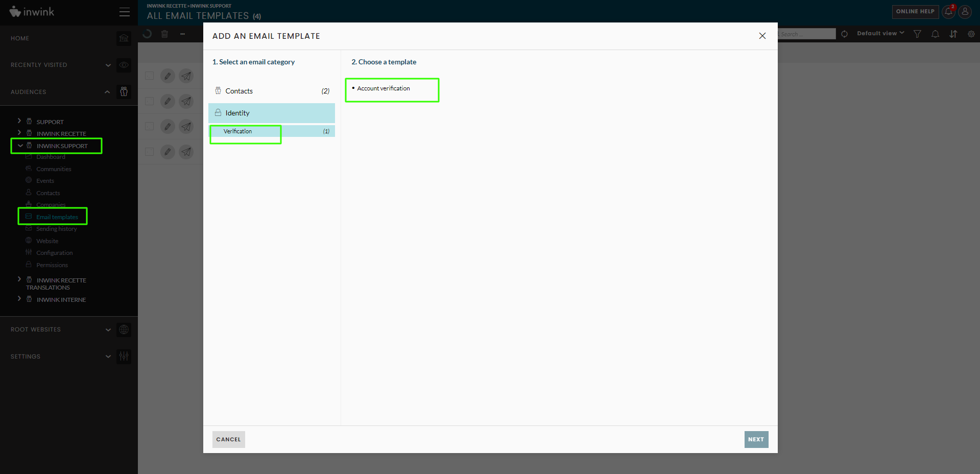Click the Settings sliders icon in sidebar
This screenshot has height=474, width=980.
point(124,357)
